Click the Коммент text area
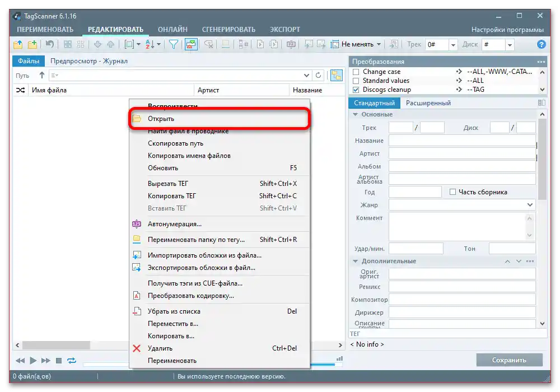 pyautogui.click(x=462, y=226)
